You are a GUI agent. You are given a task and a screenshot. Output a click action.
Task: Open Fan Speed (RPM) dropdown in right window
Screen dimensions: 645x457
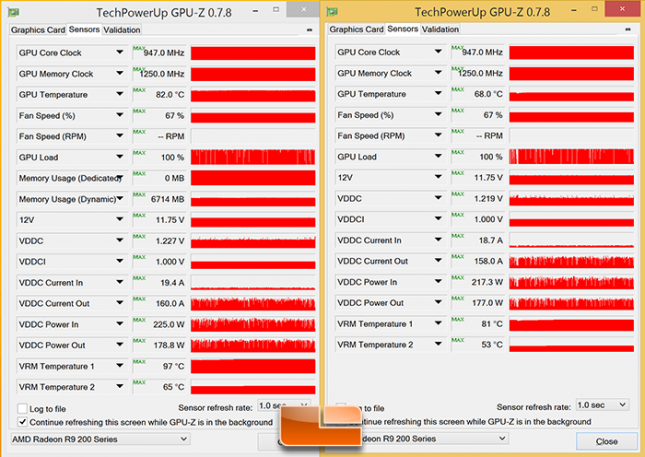(x=438, y=136)
